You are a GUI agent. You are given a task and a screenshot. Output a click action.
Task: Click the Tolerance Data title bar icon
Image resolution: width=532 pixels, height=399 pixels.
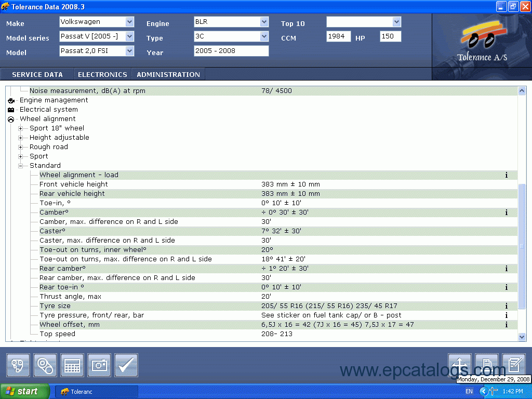5,6
